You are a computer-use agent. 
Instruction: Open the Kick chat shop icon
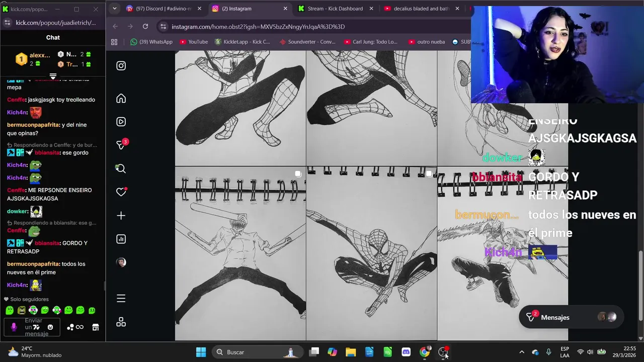tap(96, 327)
